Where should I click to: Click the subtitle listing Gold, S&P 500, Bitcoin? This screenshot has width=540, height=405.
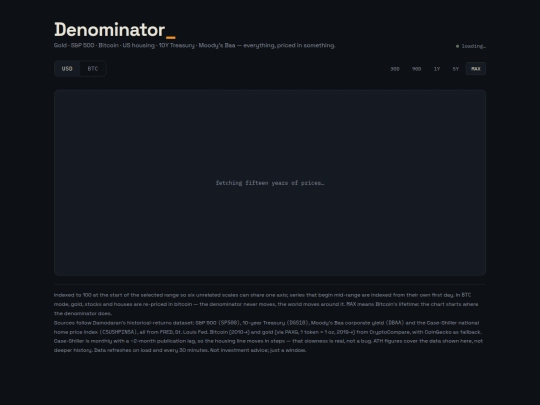(x=194, y=45)
